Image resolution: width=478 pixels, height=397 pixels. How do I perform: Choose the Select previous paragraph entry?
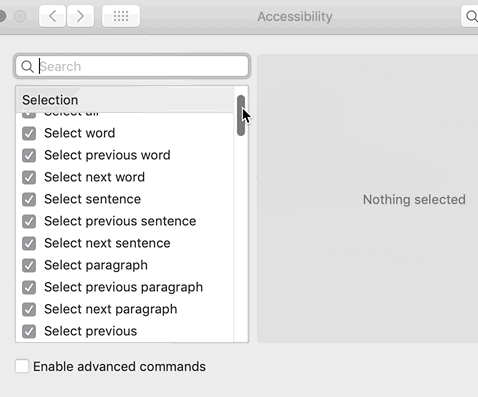point(125,287)
